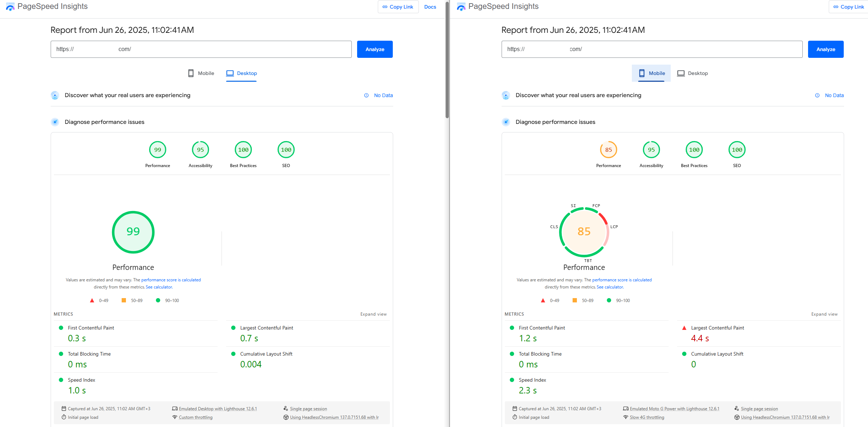Click Emulated Moto G Power with Lighthouse
The width and height of the screenshot is (868, 427).
point(674,409)
